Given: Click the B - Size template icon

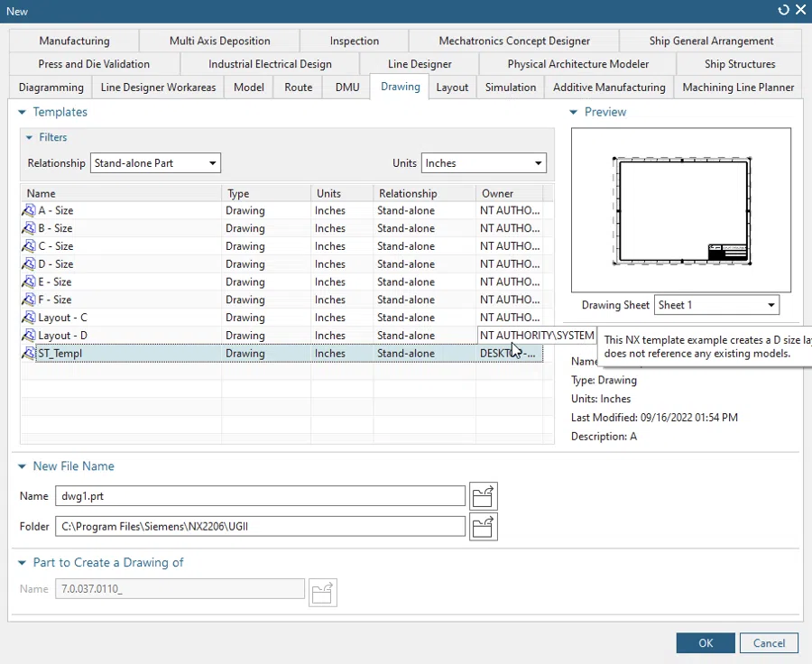Looking at the screenshot, I should pos(29,228).
